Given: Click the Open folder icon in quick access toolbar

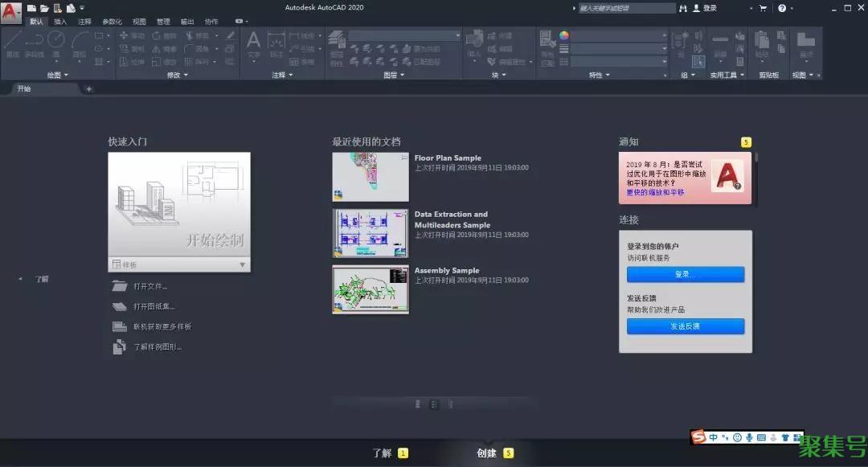Looking at the screenshot, I should (x=44, y=8).
